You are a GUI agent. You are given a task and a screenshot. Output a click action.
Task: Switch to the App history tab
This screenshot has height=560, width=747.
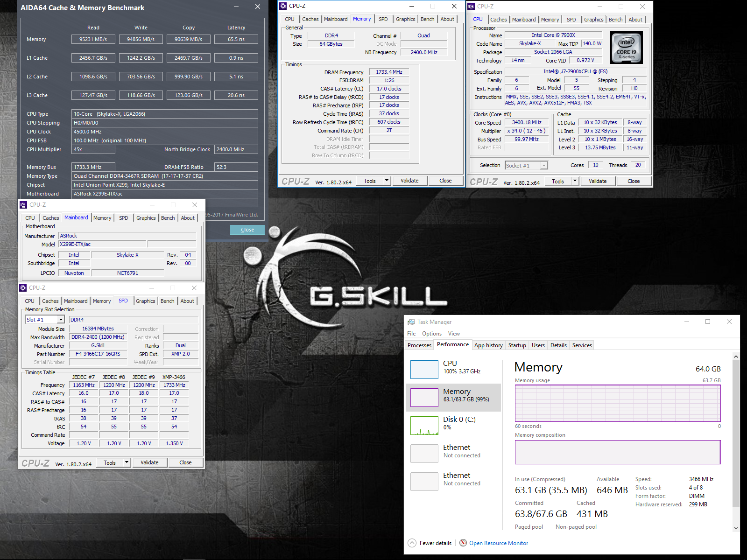488,345
